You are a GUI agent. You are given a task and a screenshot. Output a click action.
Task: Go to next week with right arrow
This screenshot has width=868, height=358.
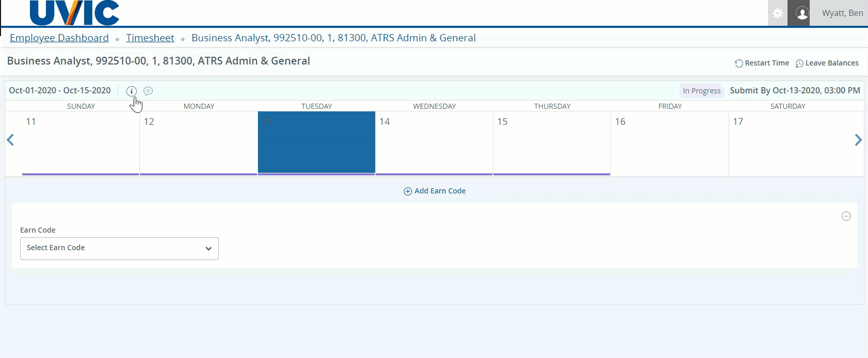(858, 140)
